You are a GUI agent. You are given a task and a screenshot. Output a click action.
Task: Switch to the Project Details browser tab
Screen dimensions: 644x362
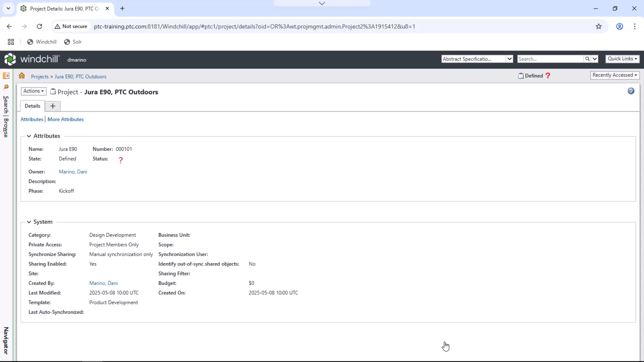coord(65,9)
